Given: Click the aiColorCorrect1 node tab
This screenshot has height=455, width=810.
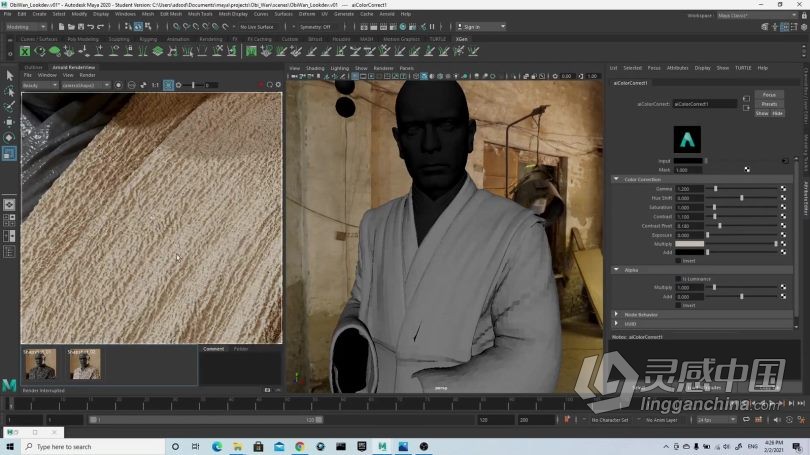Looking at the screenshot, I should pos(631,83).
